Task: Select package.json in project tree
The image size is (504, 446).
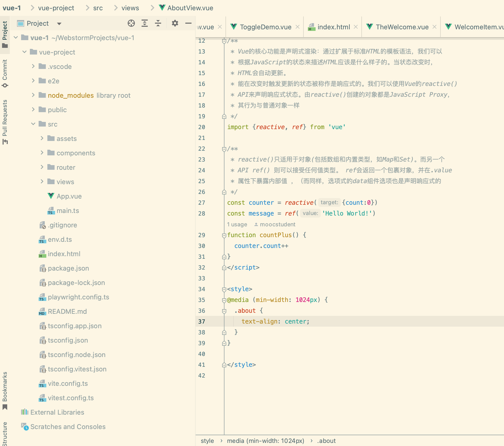Action: (x=68, y=268)
